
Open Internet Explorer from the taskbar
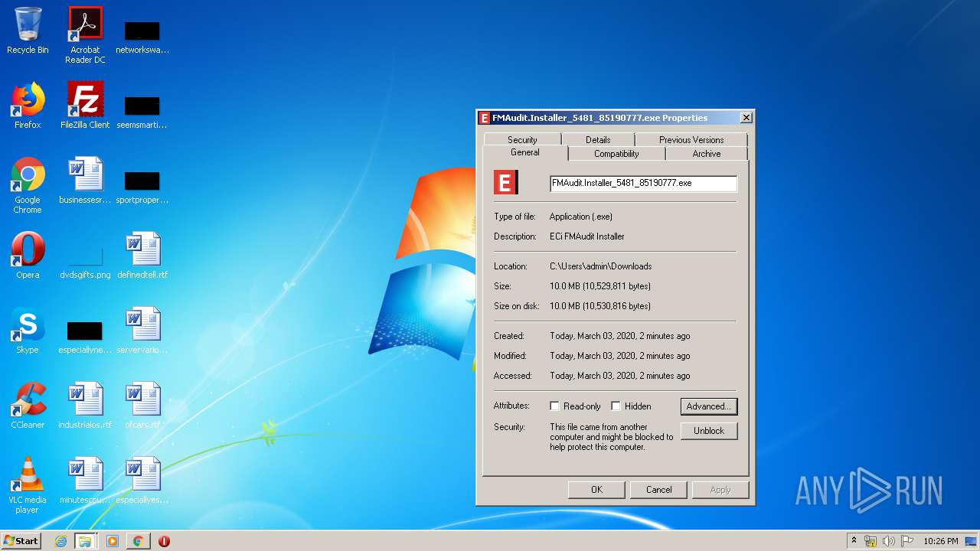point(60,541)
